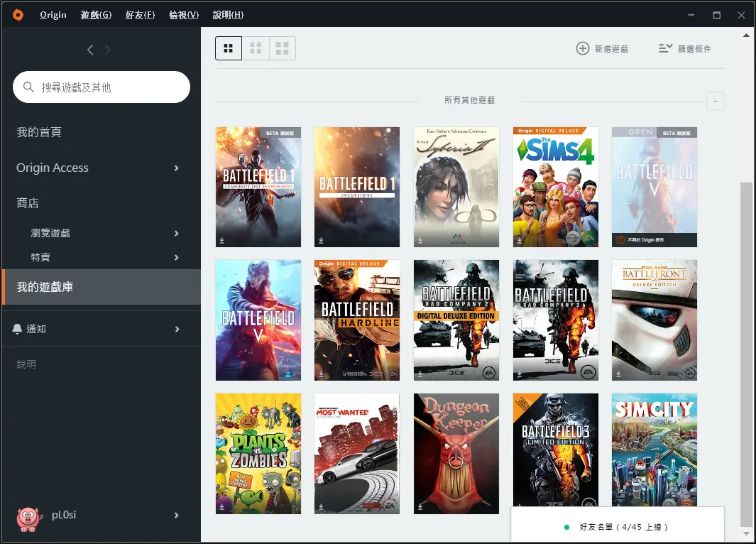Click the scrollbar up arrow
756x544 pixels.
coord(746,36)
